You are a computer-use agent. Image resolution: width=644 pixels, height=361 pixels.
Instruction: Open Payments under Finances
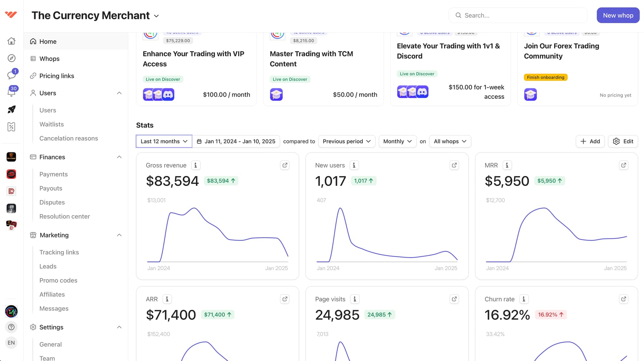53,174
